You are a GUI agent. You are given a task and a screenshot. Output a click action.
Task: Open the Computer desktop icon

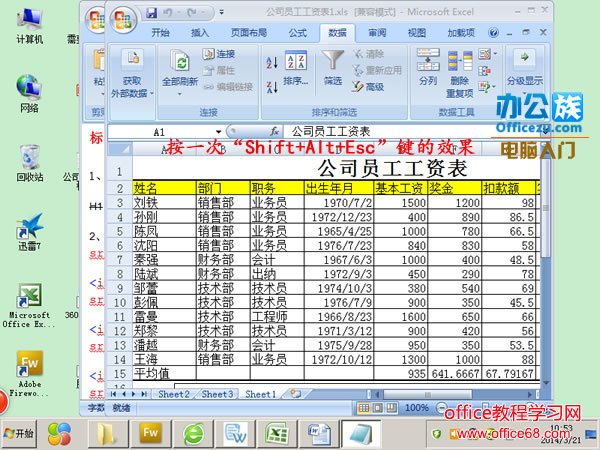[29, 26]
